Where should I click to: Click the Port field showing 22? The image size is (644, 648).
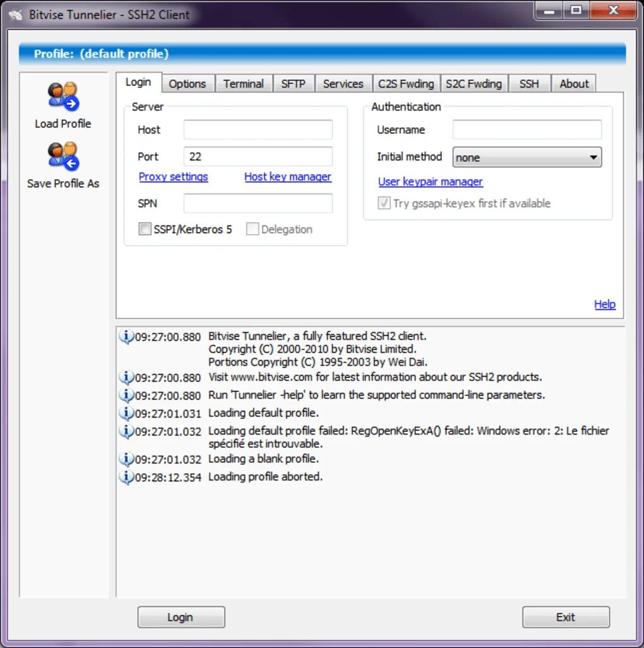[x=258, y=157]
